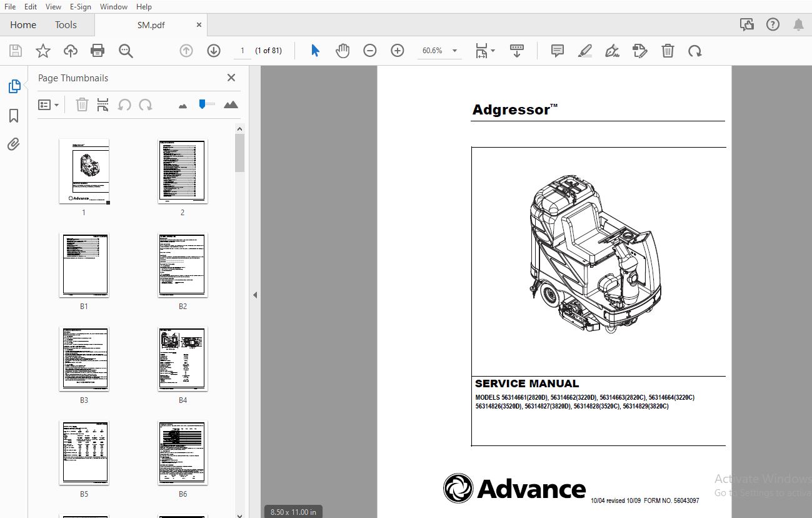
Task: Rotate thumbnails counterclockwise
Action: click(124, 105)
